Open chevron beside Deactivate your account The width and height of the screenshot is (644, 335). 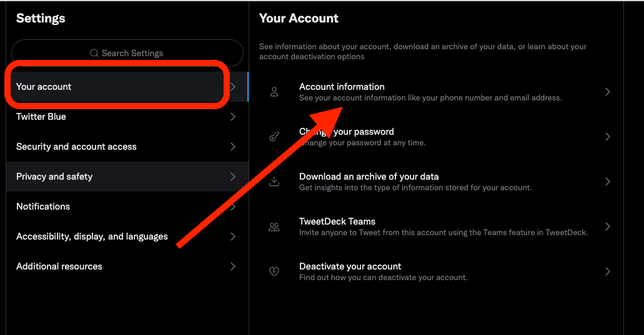[x=607, y=271]
